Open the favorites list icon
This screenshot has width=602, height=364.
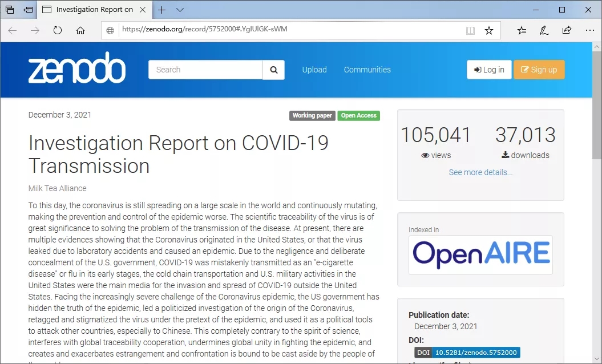coord(522,31)
